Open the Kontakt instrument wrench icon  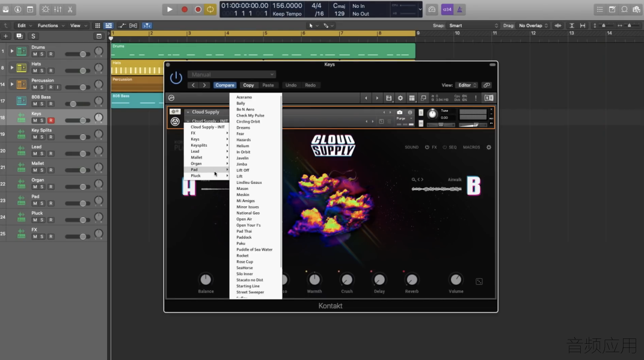[x=175, y=112]
